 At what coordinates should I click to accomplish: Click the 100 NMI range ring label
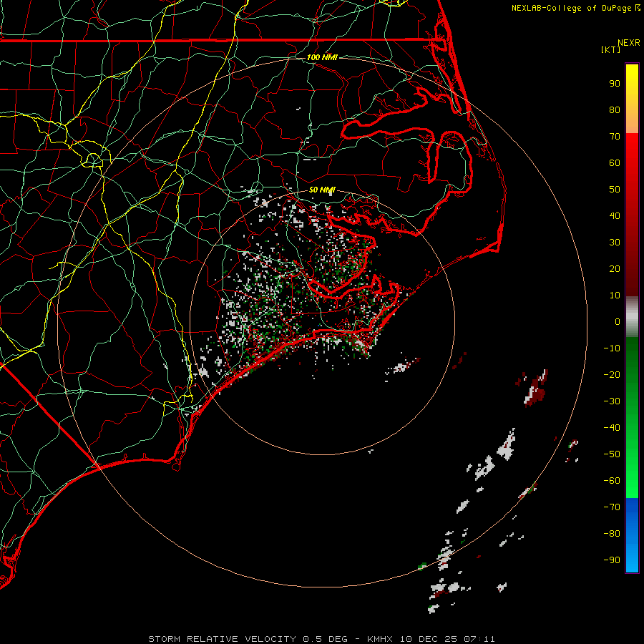click(x=322, y=57)
